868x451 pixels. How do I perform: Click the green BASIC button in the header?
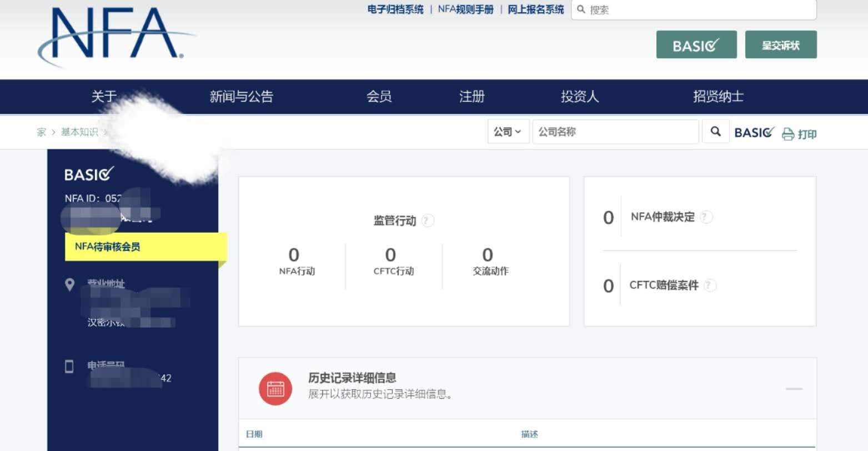point(696,45)
